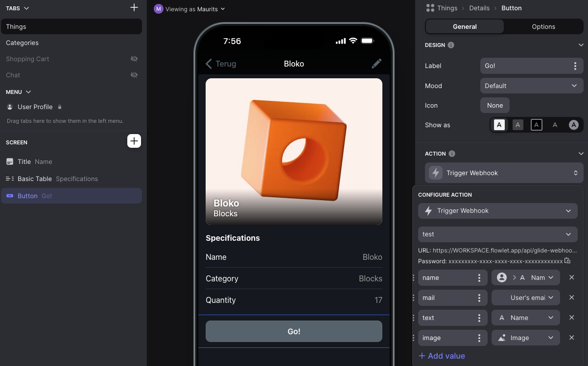Open Label field three-dot options
The image size is (588, 366).
tap(575, 66)
